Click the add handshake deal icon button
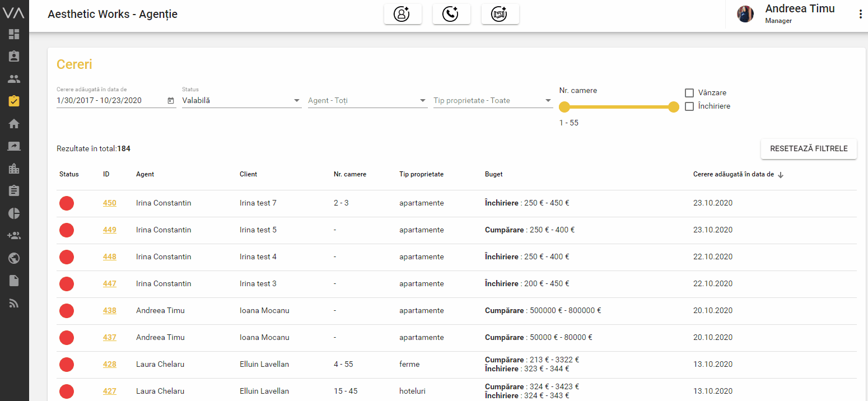The height and width of the screenshot is (401, 868). tap(500, 15)
